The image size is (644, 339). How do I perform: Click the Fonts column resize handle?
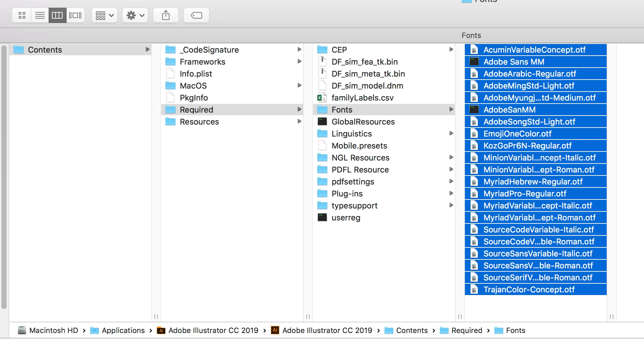point(612,317)
